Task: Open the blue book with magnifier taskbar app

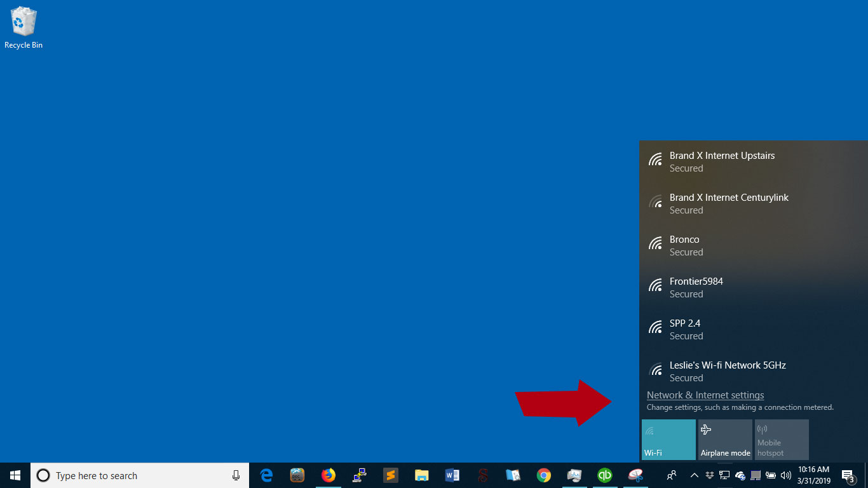Action: click(513, 475)
